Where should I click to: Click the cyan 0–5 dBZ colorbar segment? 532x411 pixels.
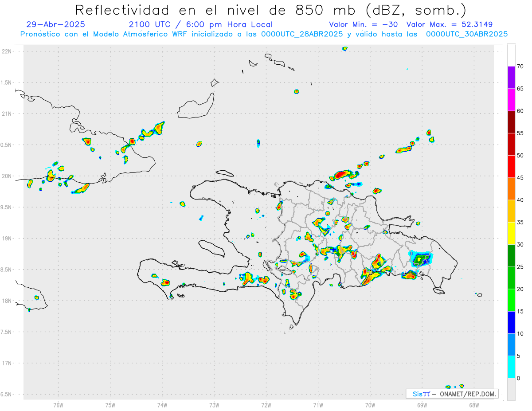[511, 367]
